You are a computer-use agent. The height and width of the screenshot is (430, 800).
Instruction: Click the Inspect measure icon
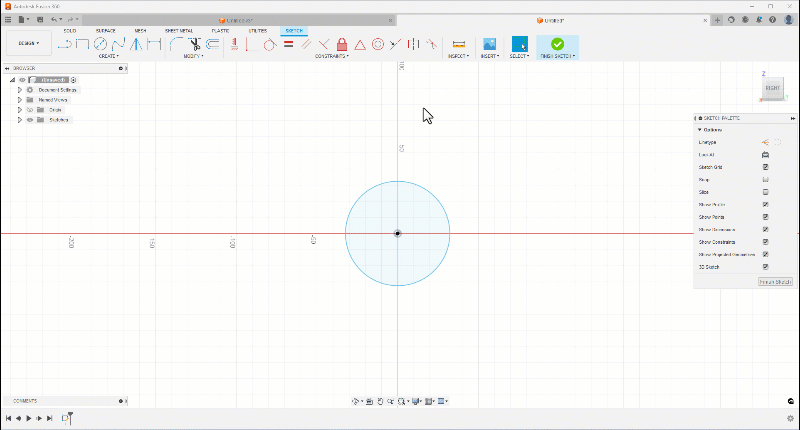coord(459,44)
